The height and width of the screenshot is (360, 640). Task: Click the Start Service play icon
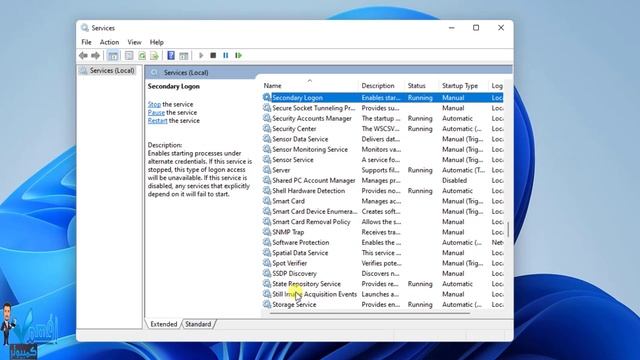click(201, 56)
